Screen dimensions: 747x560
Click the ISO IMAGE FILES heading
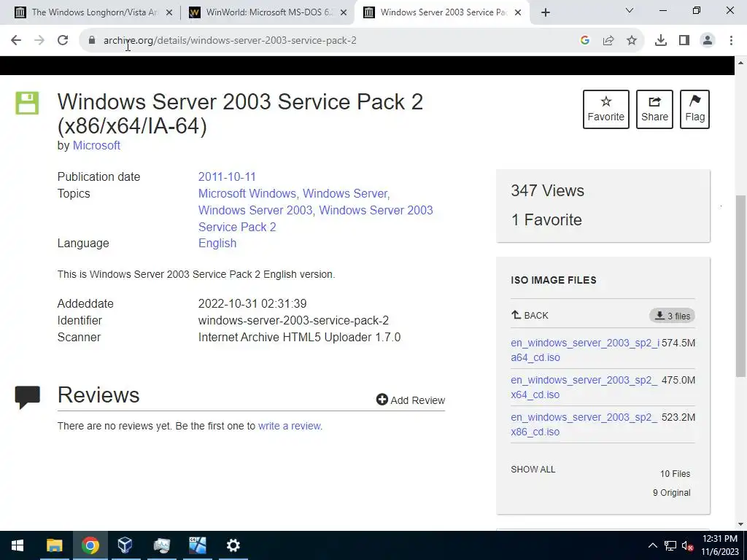(x=554, y=280)
